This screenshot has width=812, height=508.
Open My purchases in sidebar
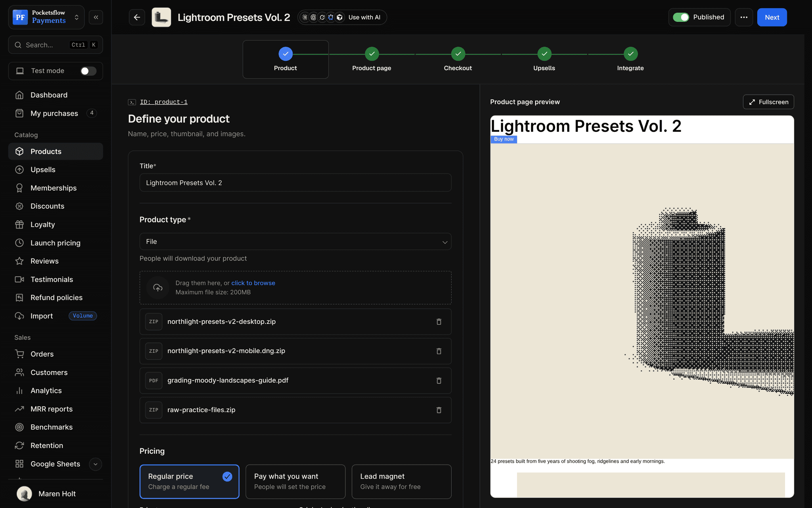(x=56, y=113)
